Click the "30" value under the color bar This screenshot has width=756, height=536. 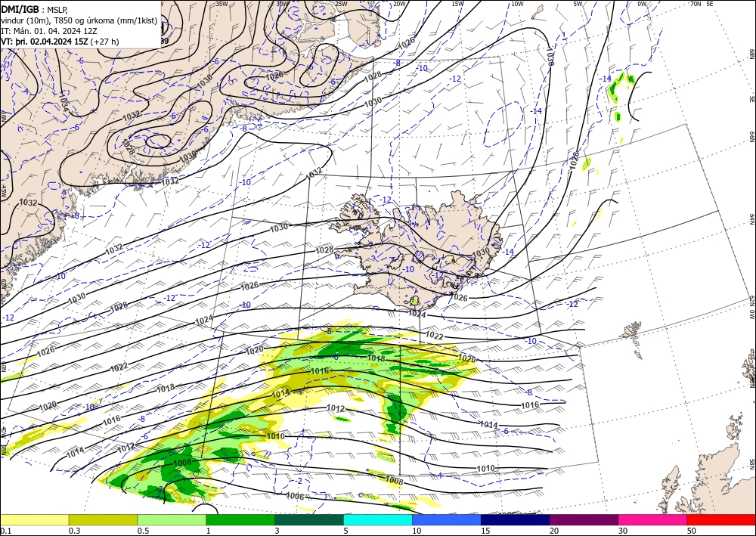[623, 531]
